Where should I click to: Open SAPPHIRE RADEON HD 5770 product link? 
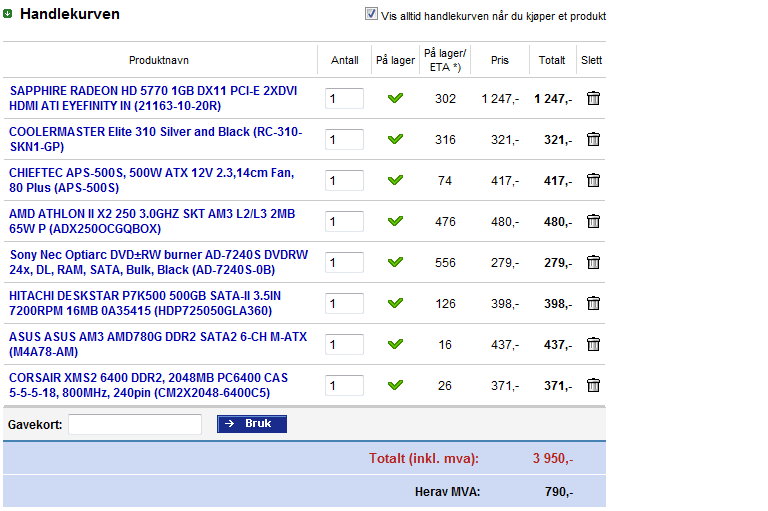tap(153, 98)
